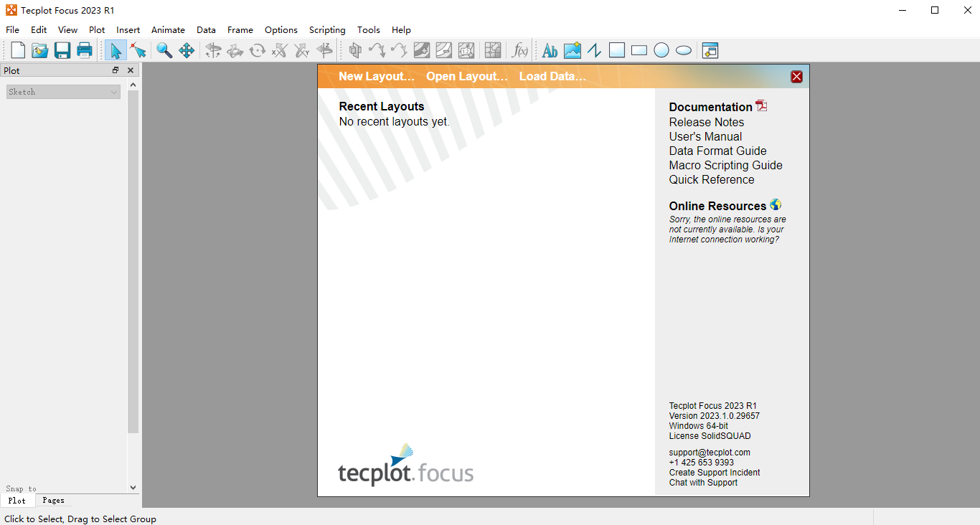
Task: Click the Print icon in toolbar
Action: click(x=85, y=50)
